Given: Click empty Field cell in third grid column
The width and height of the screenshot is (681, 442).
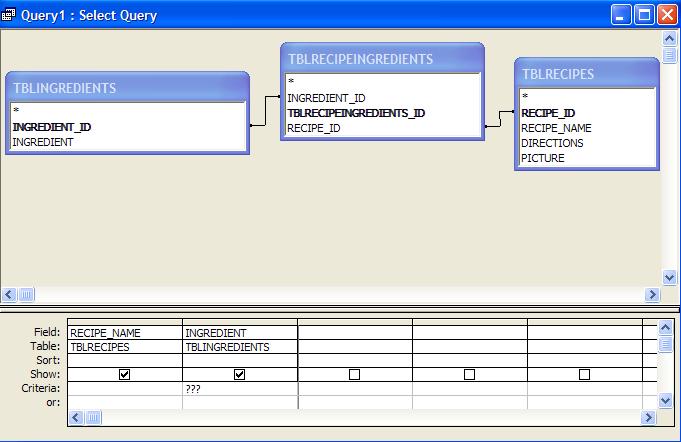Looking at the screenshot, I should coord(355,333).
